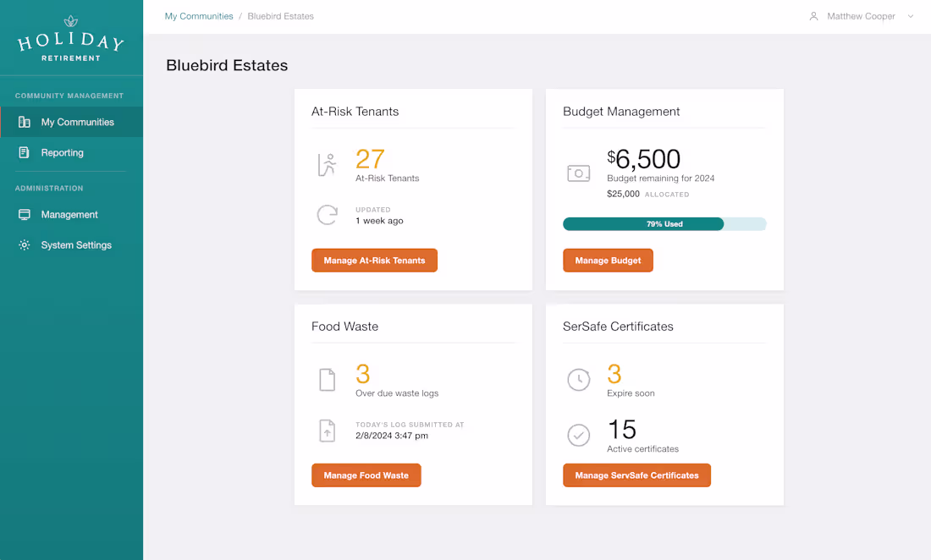931x560 pixels.
Task: Click the At-Risk Tenants card title
Action: [355, 112]
